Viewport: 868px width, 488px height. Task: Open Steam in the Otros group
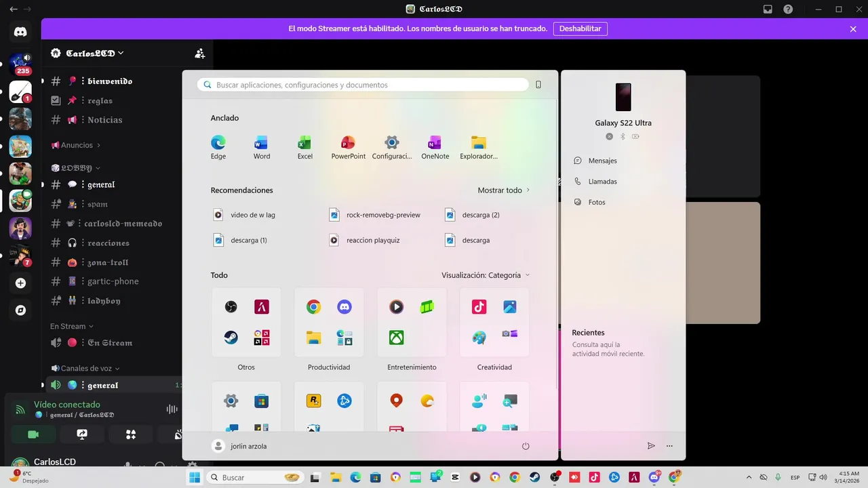(231, 337)
